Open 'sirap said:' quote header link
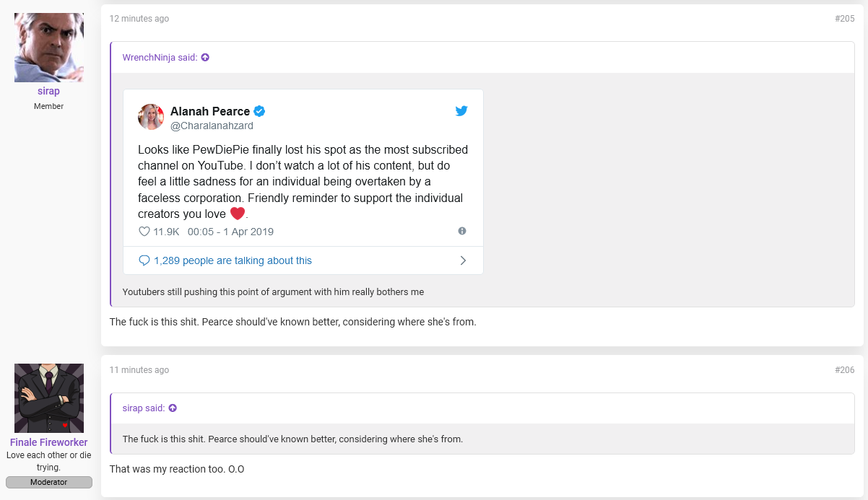Screen dimensions: 868x500 pyautogui.click(x=144, y=408)
